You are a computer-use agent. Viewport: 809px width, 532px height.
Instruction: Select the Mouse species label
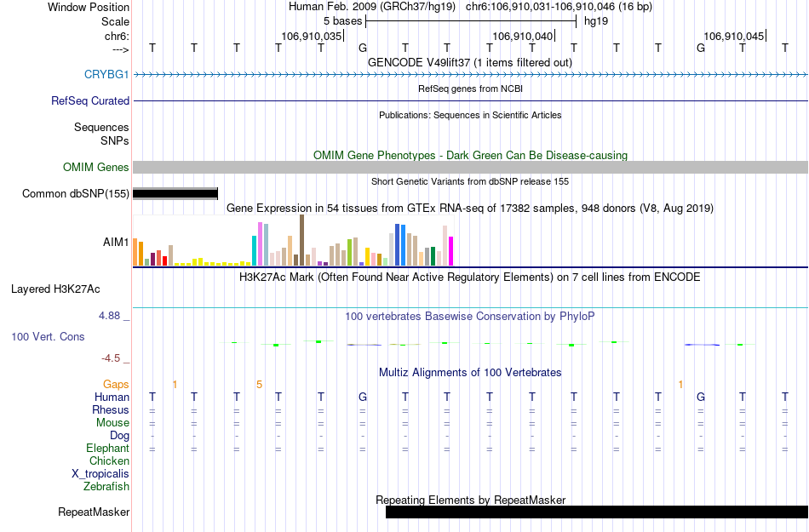[112, 423]
